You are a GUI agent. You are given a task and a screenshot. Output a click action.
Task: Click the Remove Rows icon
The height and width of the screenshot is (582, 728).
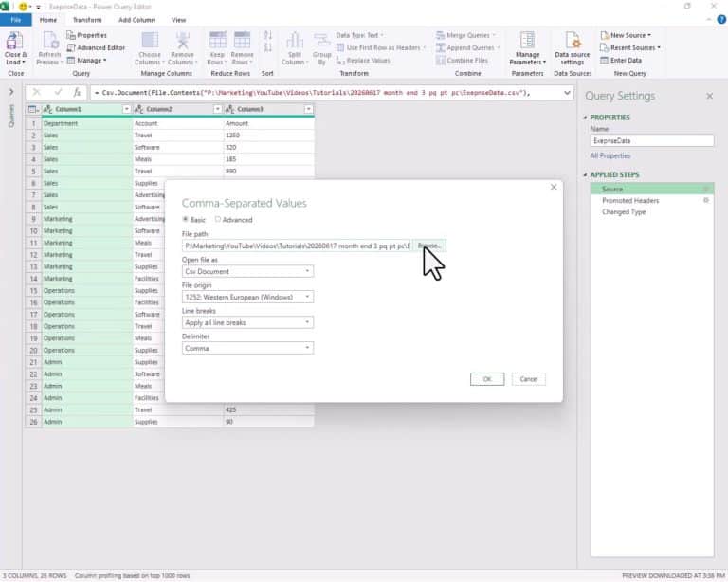click(242, 41)
